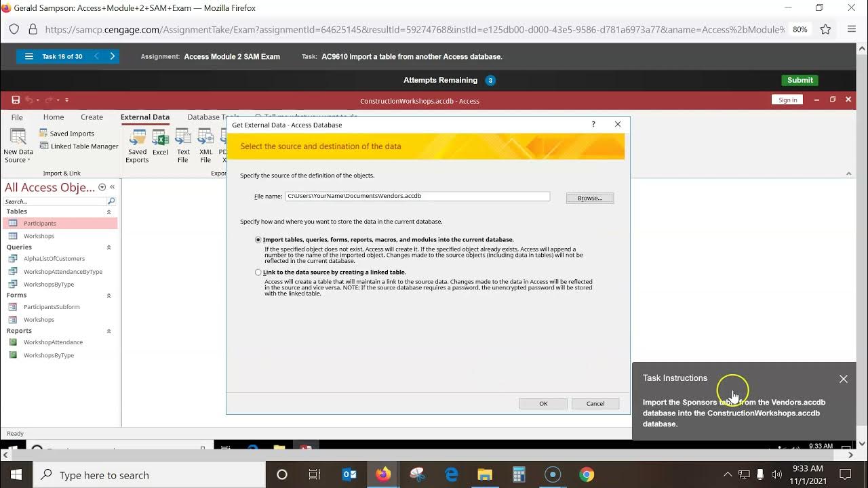The image size is (868, 488).
Task: Click Cancel in Get External Data dialog
Action: point(595,403)
